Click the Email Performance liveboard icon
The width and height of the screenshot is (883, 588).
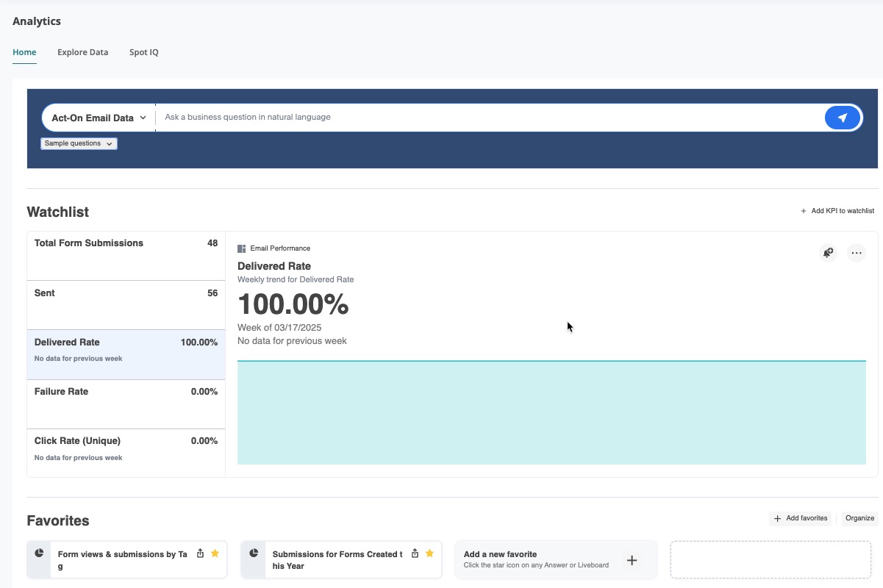242,248
